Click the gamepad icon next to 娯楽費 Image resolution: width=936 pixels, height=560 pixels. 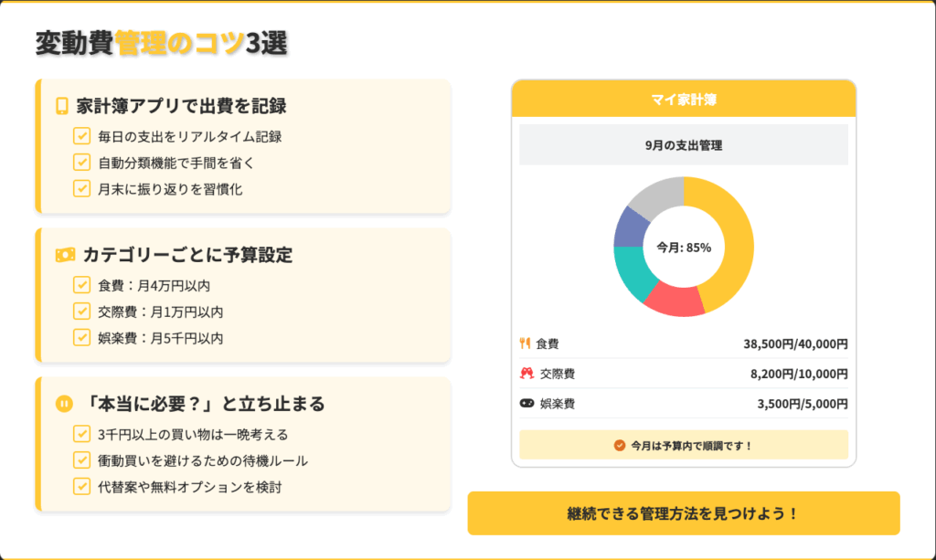pyautogui.click(x=526, y=403)
